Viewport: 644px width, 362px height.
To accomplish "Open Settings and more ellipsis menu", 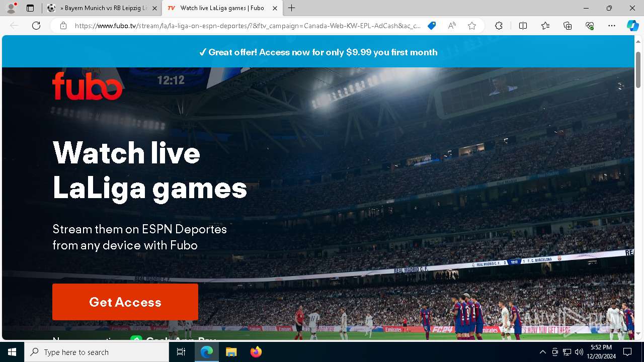I will tap(612, 26).
